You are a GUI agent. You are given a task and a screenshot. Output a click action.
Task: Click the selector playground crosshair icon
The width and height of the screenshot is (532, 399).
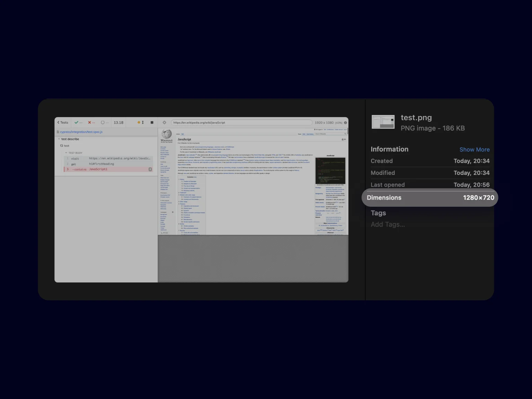[x=165, y=123]
